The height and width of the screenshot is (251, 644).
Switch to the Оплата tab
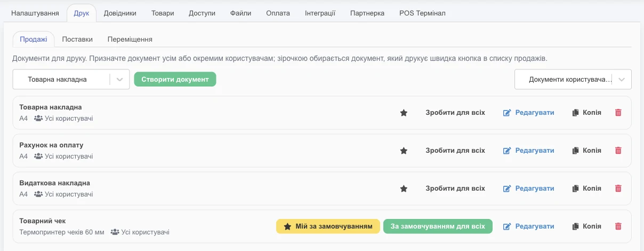[278, 13]
